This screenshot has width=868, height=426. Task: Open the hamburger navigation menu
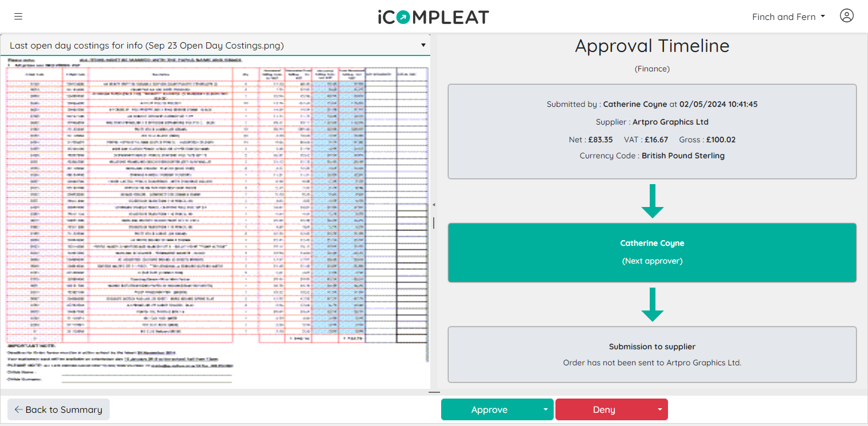click(18, 17)
